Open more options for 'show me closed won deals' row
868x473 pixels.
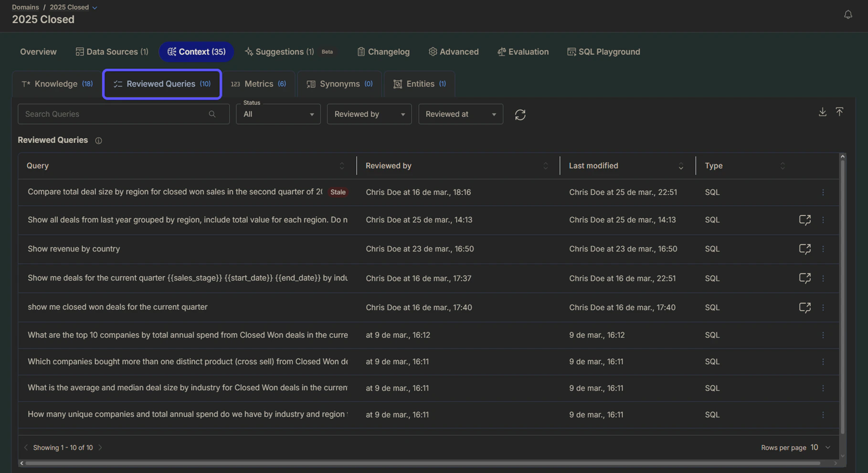click(823, 307)
